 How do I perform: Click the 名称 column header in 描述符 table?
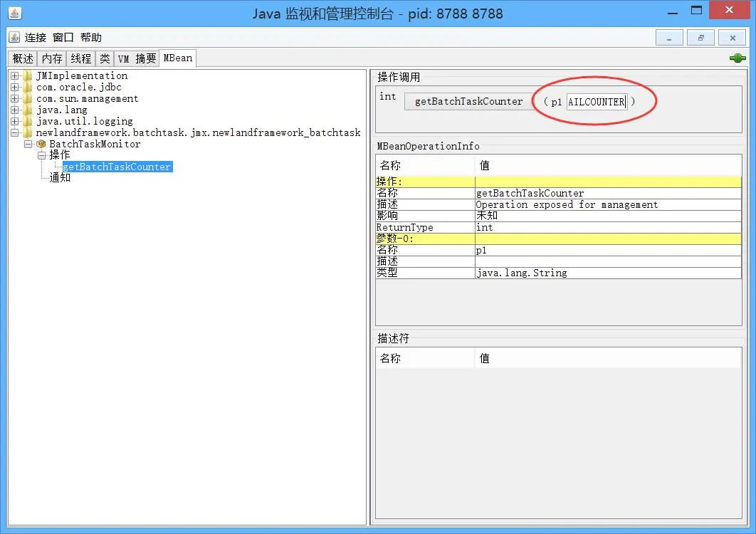pyautogui.click(x=425, y=358)
